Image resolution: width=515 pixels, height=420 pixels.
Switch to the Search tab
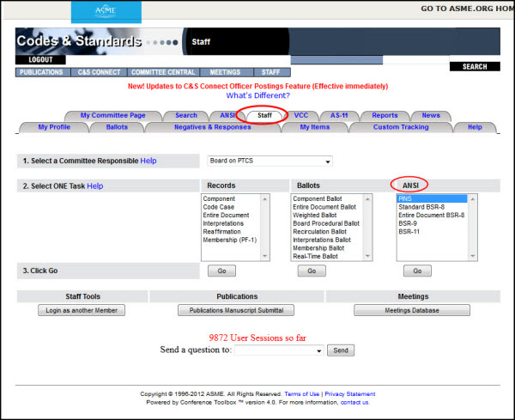point(186,115)
